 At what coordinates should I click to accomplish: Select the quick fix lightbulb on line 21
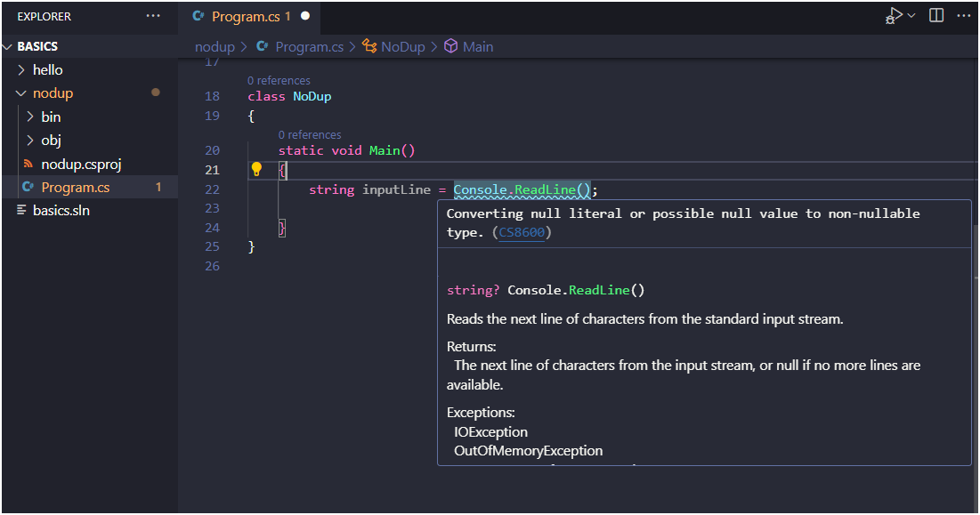[x=258, y=168]
